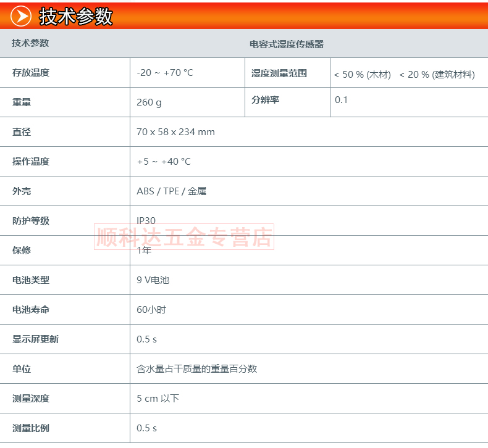Select the 电容式湿度传感器 header text
The image size is (488, 448).
tap(287, 44)
